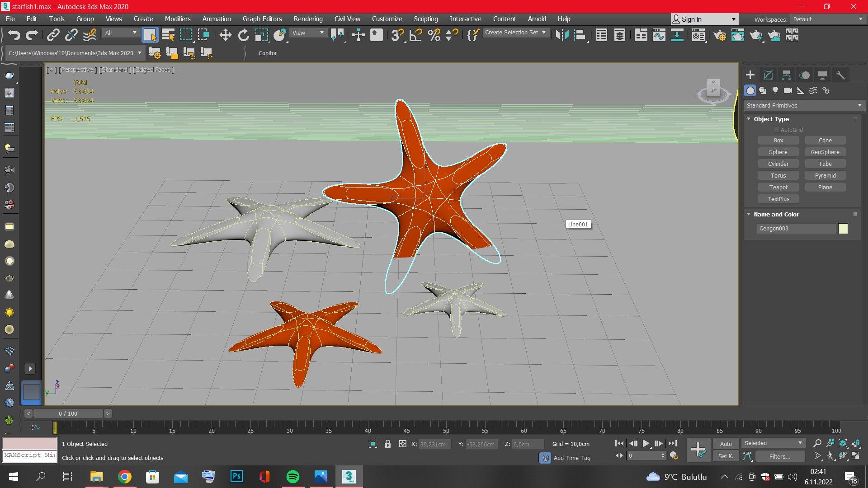Click the TextPlus button
The image size is (868, 488).
[778, 199]
